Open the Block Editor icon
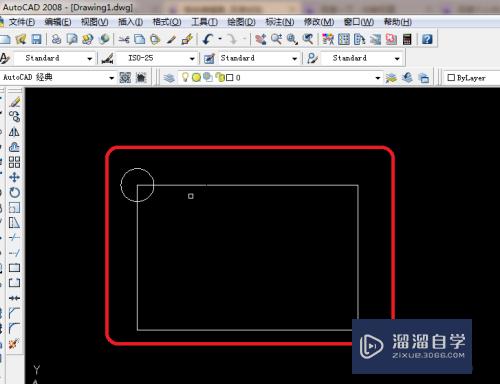The height and width of the screenshot is (384, 500). pos(187,39)
